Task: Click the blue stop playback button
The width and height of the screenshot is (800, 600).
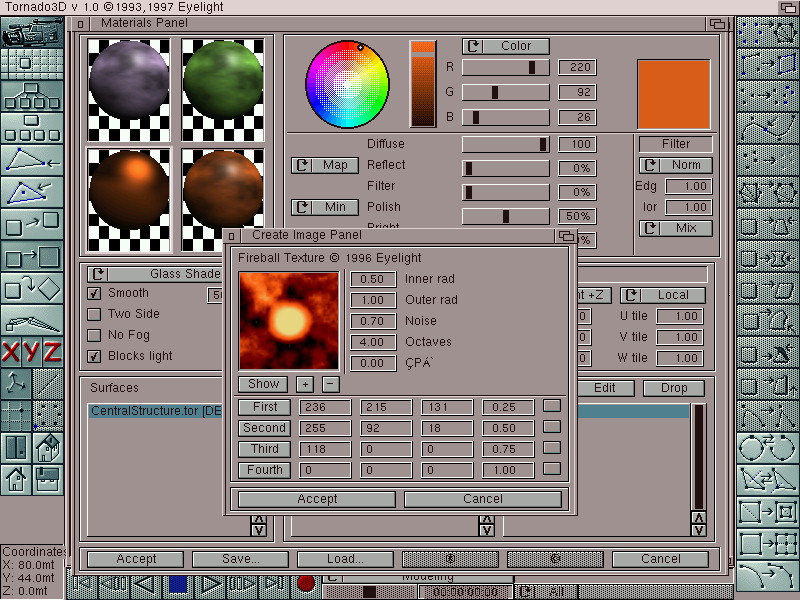Action: 178,584
